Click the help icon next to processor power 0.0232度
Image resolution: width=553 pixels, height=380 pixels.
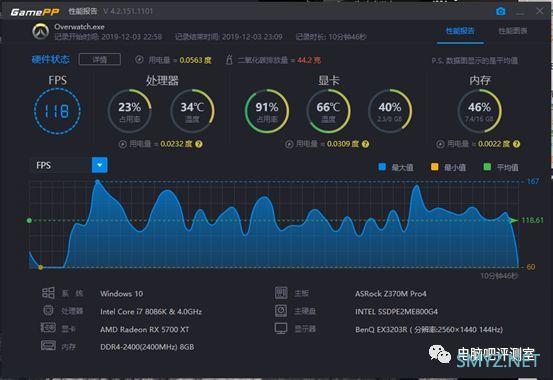[x=199, y=144]
